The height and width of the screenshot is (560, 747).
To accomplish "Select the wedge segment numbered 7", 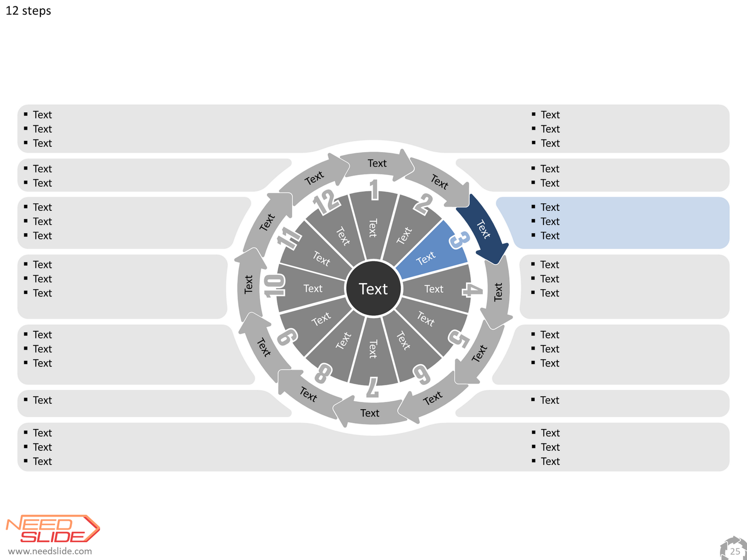I will [373, 352].
